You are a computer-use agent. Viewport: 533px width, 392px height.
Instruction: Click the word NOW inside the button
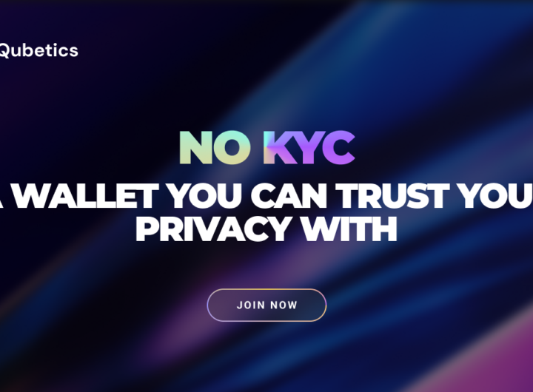284,305
